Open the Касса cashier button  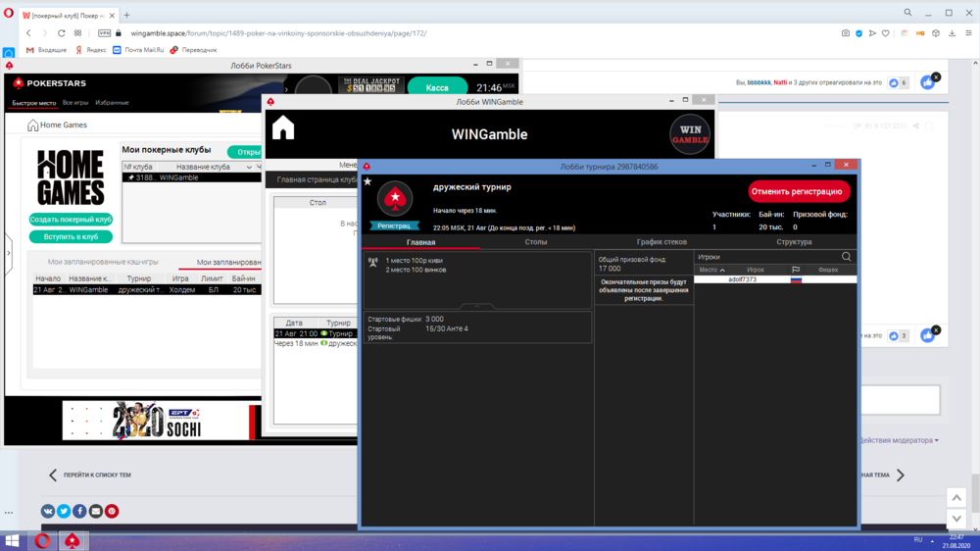coord(437,87)
